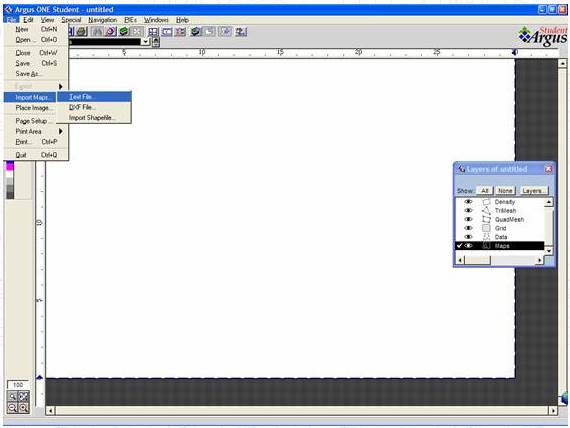Screen dimensions: 570x428
Task: Click Layers list scroll-up arrow
Action: (549, 202)
